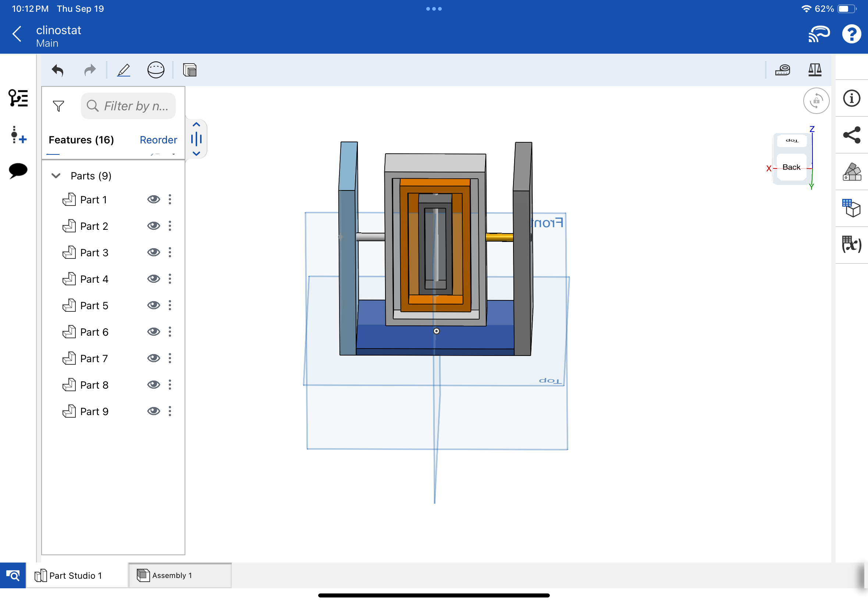Screen dimensions: 868x603
Task: Focus the Filter by name search field
Action: 128,106
